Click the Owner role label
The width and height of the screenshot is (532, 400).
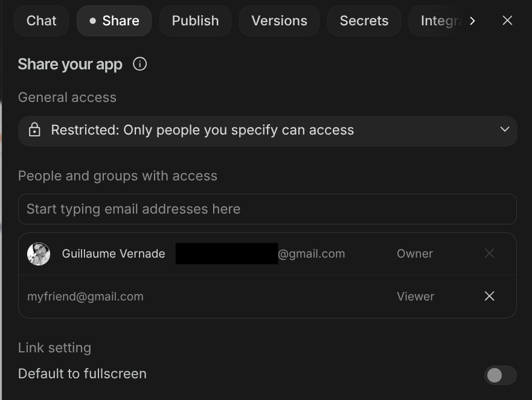(414, 254)
